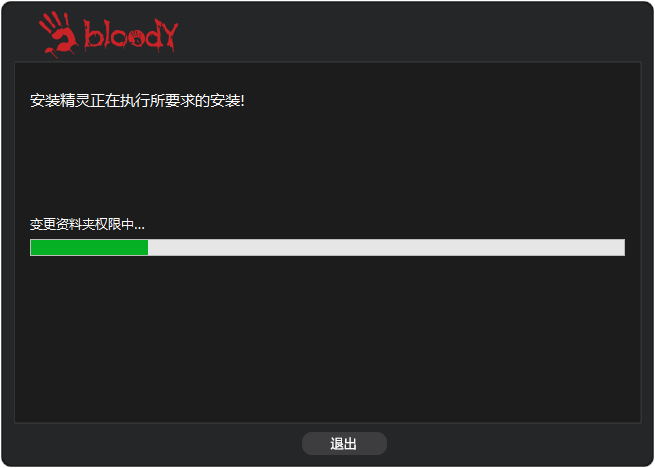Click the ellipsis after 变更资料夹权限中
This screenshot has width=655, height=468.
pyautogui.click(x=139, y=228)
